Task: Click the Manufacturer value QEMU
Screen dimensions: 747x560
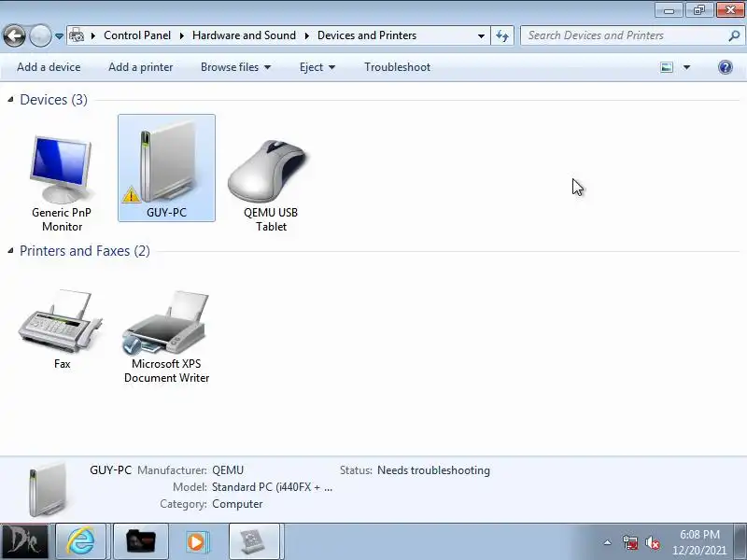Action: coord(228,470)
